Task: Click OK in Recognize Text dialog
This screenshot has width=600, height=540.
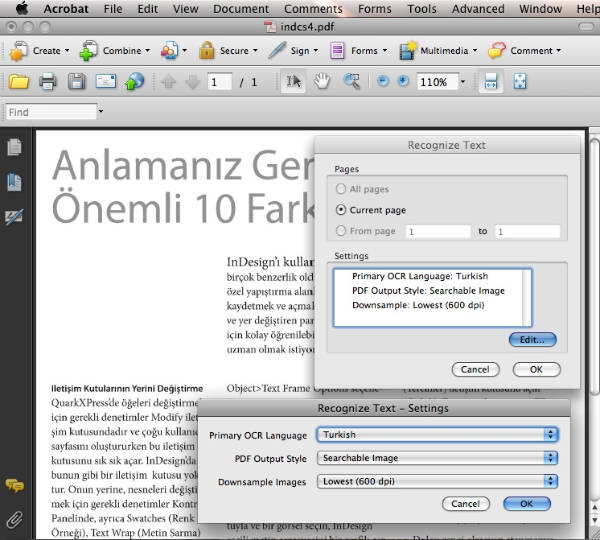Action: pyautogui.click(x=536, y=369)
